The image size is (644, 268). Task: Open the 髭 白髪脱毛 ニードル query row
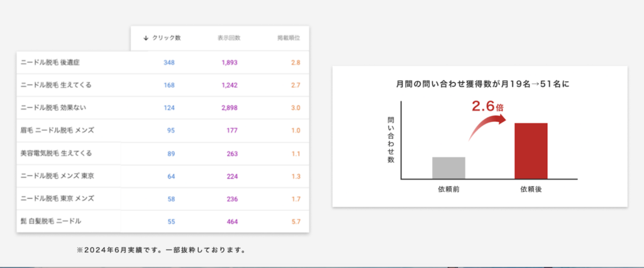[50, 221]
